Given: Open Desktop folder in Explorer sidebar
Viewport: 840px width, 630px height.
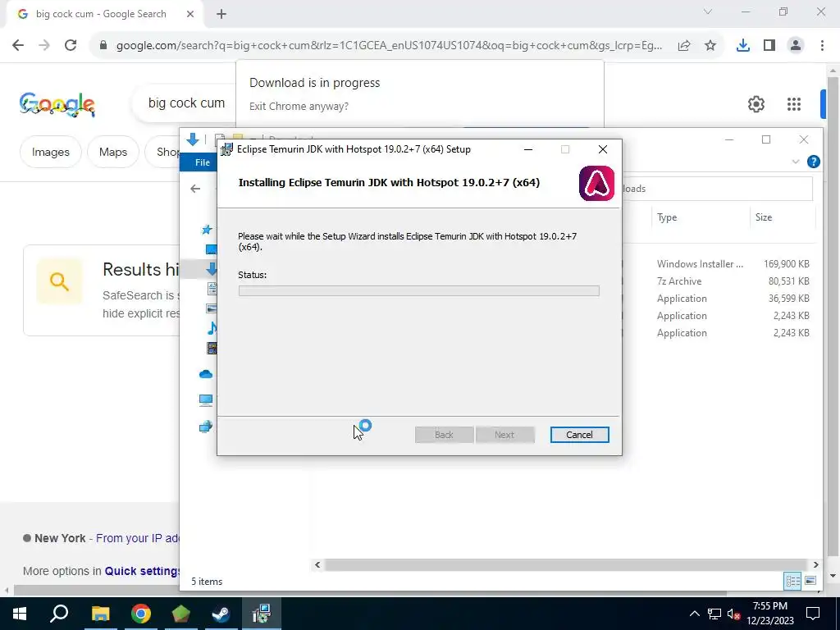Looking at the screenshot, I should coord(212,249).
